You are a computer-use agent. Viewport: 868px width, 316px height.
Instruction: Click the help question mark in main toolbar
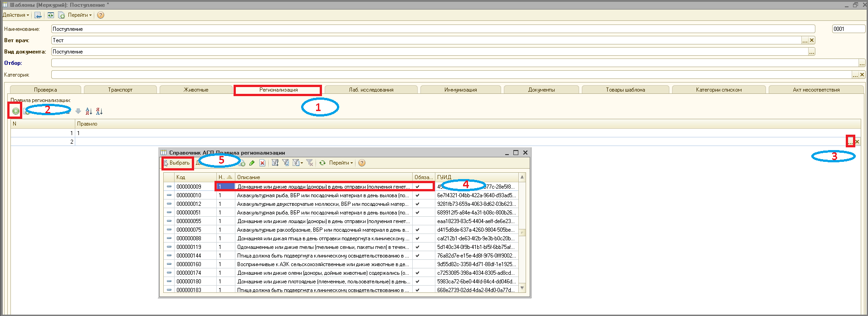[x=101, y=15]
